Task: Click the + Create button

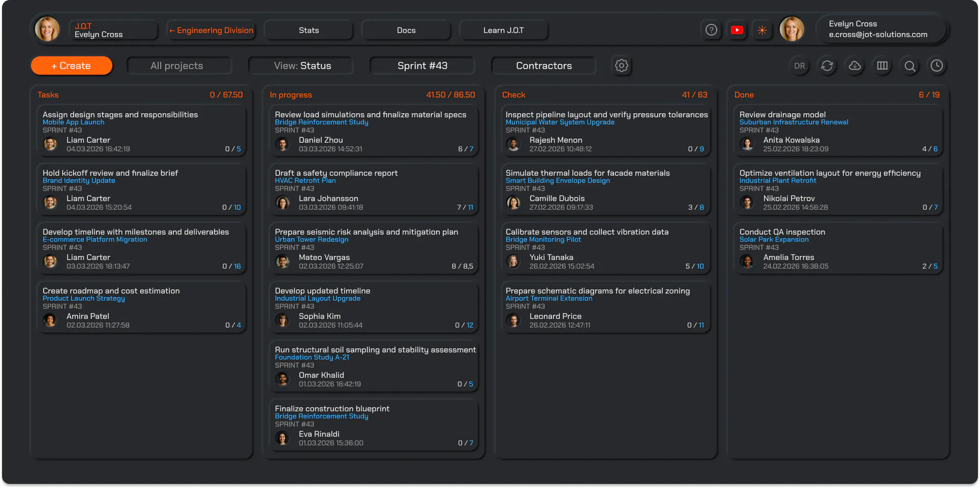Action: [72, 66]
